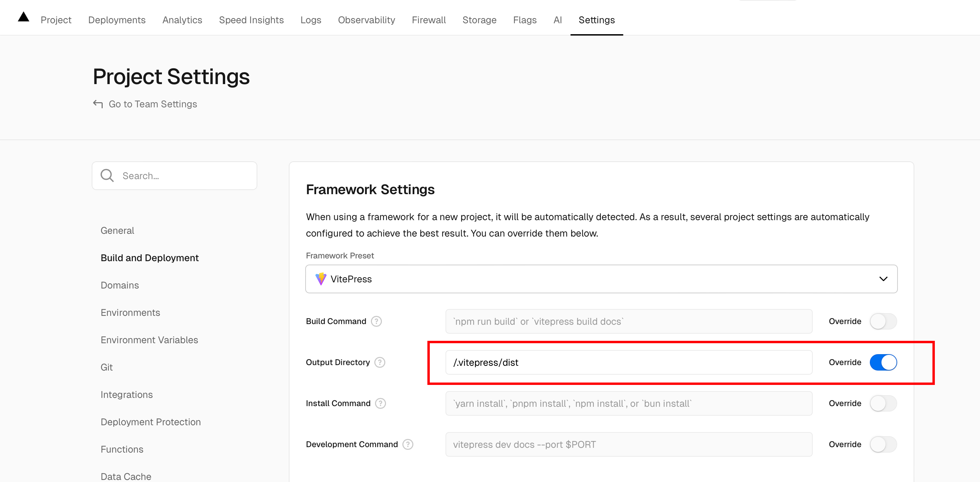
Task: Focus the settings Search field
Action: (174, 176)
